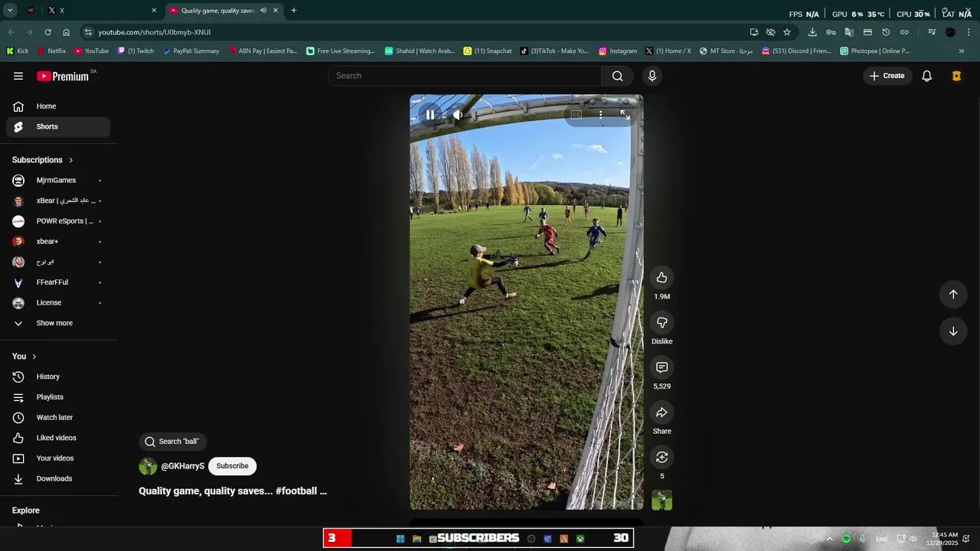Open the @GKHarryS channel name
The height and width of the screenshot is (551, 980).
tap(182, 466)
